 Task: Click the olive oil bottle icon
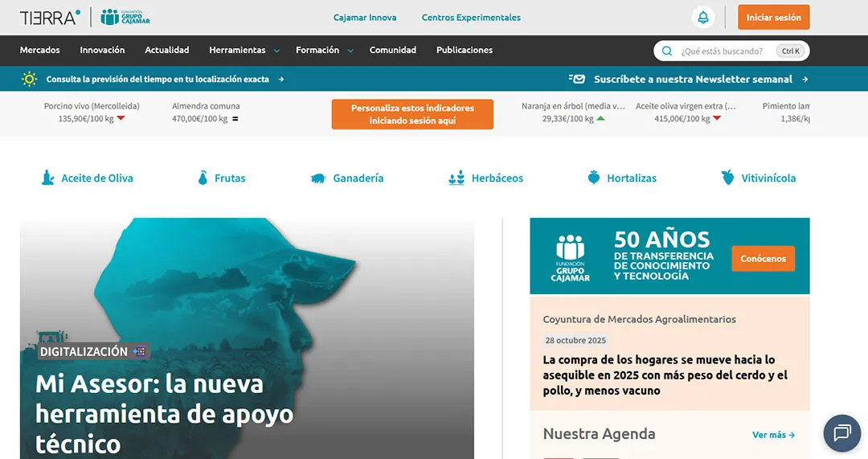coord(48,178)
